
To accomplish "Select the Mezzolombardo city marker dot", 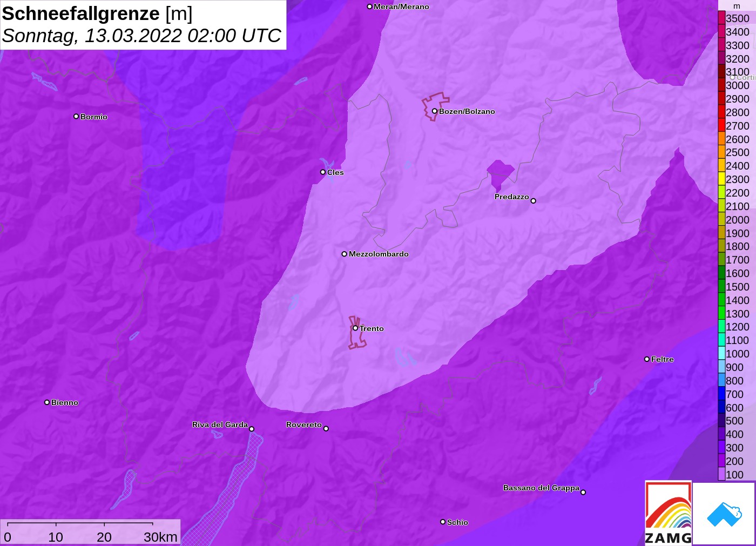I will point(345,254).
